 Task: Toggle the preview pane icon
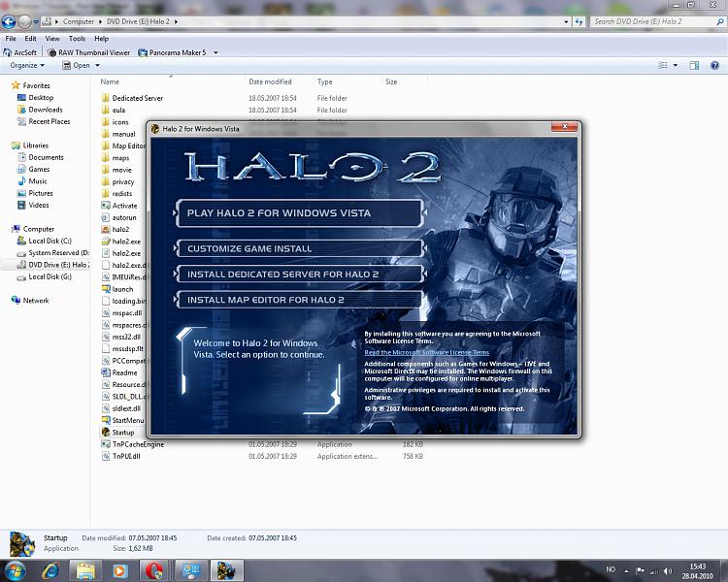coord(694,65)
